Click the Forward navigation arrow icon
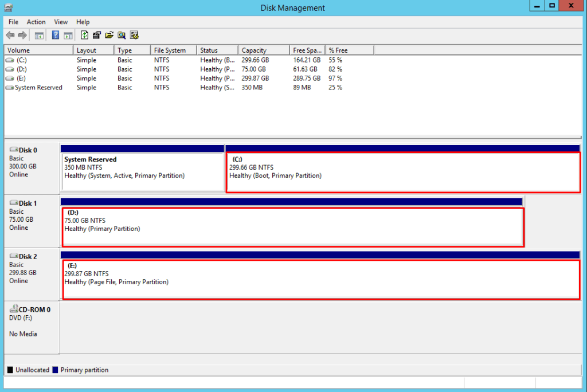The height and width of the screenshot is (392, 587). click(21, 35)
